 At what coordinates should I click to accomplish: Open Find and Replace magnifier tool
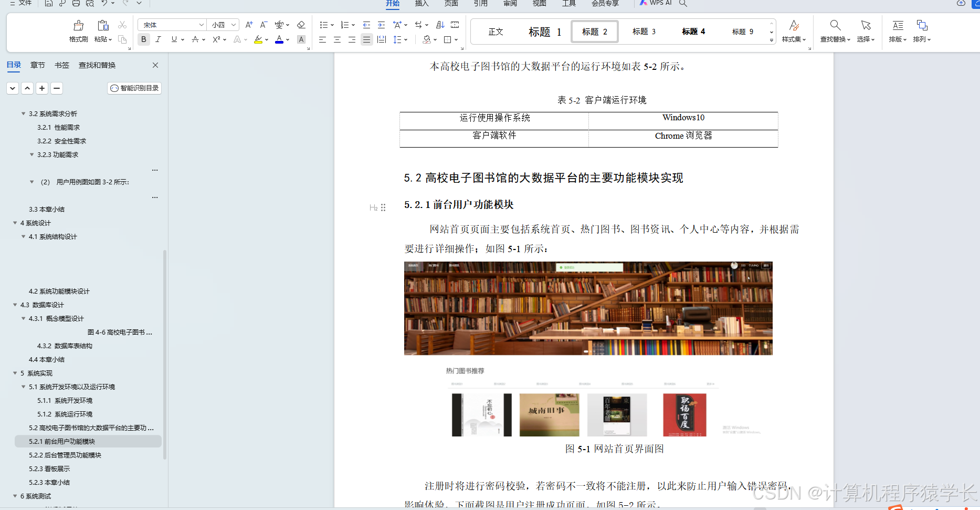pos(835,25)
